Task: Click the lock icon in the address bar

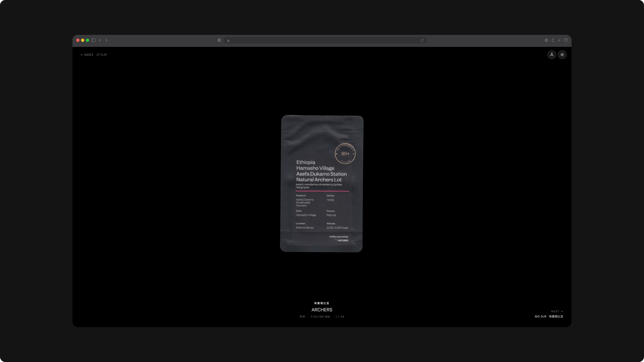Action: (228, 40)
